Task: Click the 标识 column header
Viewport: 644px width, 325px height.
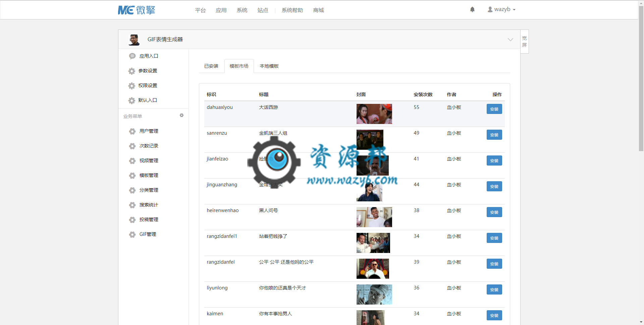Action: point(211,94)
